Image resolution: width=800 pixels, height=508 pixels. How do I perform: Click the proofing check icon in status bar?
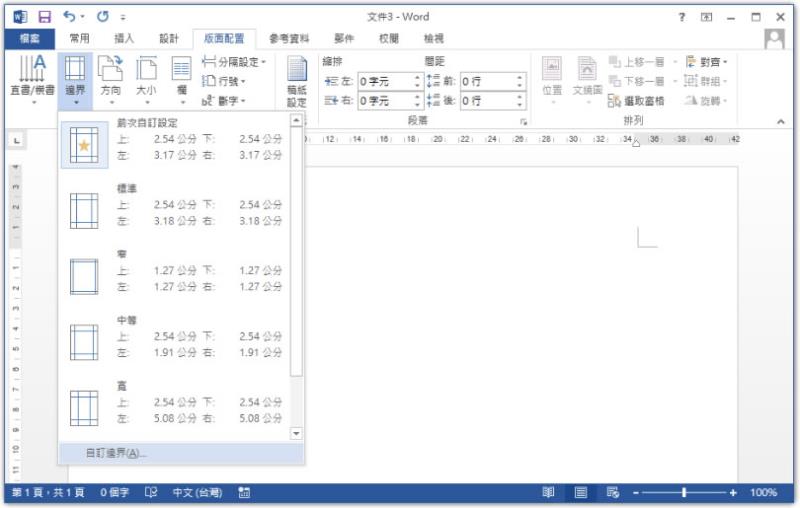pyautogui.click(x=151, y=493)
